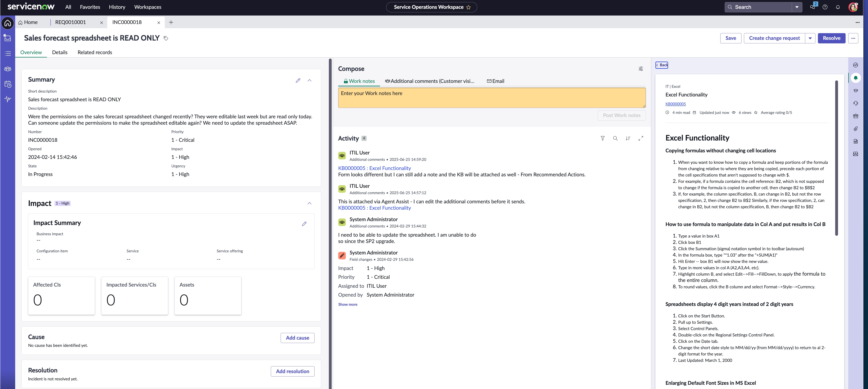The width and height of the screenshot is (868, 389).
Task: Click the global Search field
Action: click(758, 7)
